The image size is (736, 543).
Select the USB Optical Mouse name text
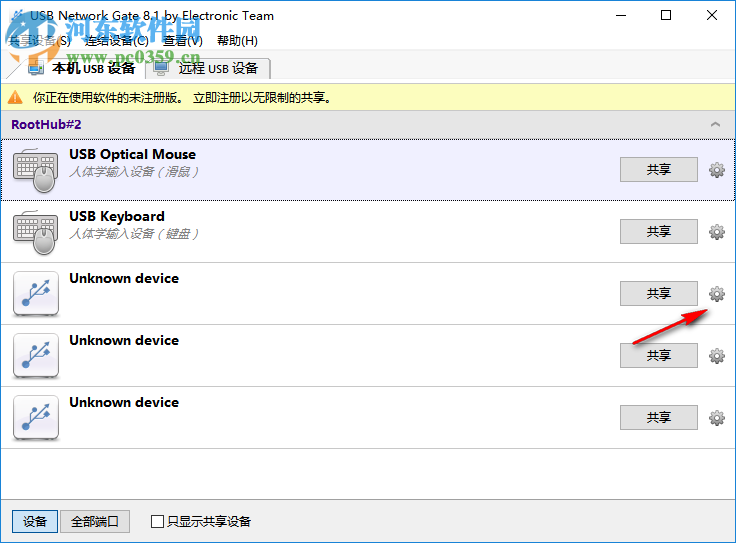(132, 154)
